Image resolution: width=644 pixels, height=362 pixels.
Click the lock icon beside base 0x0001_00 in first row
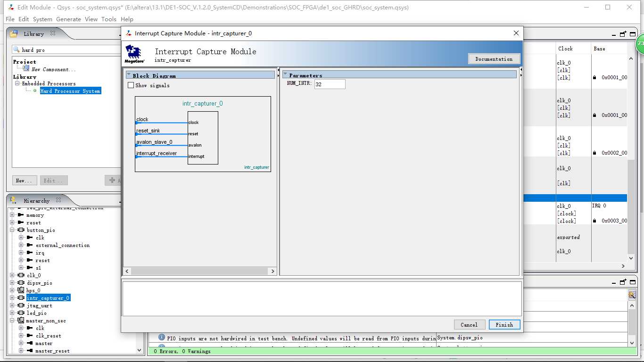[x=595, y=78]
